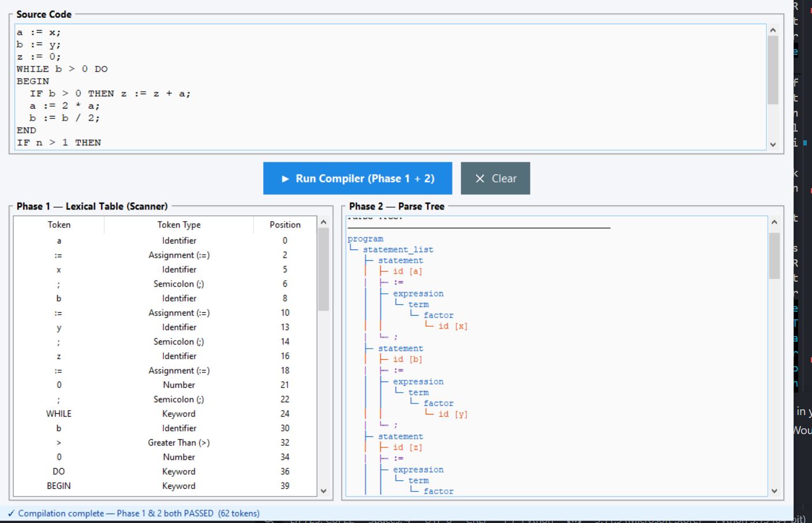812x523 pixels.
Task: Click the Source Code scrollbar thumb
Action: point(773,70)
